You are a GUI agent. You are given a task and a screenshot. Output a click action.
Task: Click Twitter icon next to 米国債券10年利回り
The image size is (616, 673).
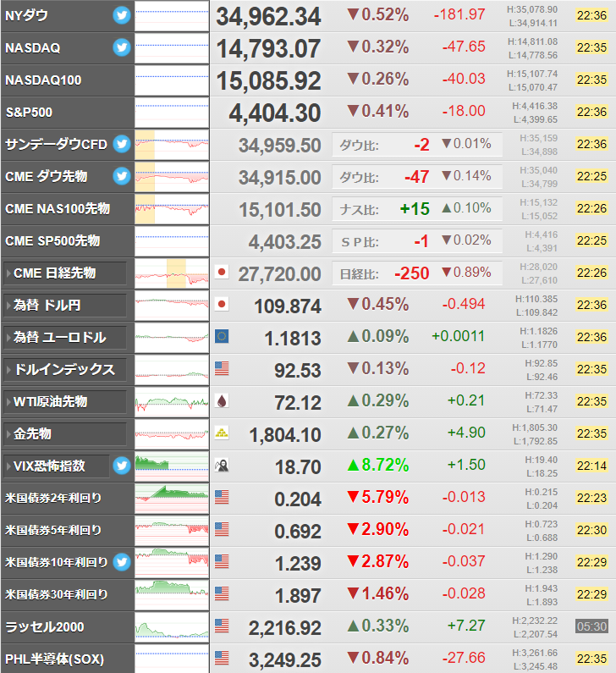(x=122, y=562)
